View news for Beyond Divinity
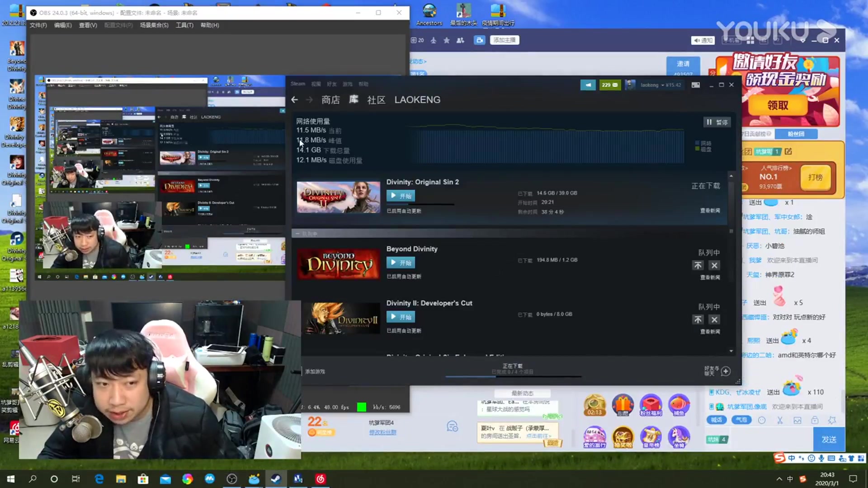 pos(710,277)
